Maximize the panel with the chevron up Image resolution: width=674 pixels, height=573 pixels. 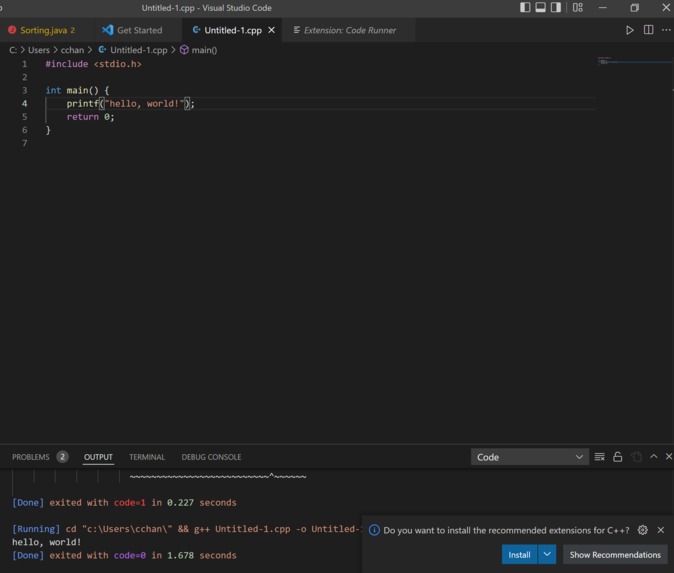pos(653,456)
